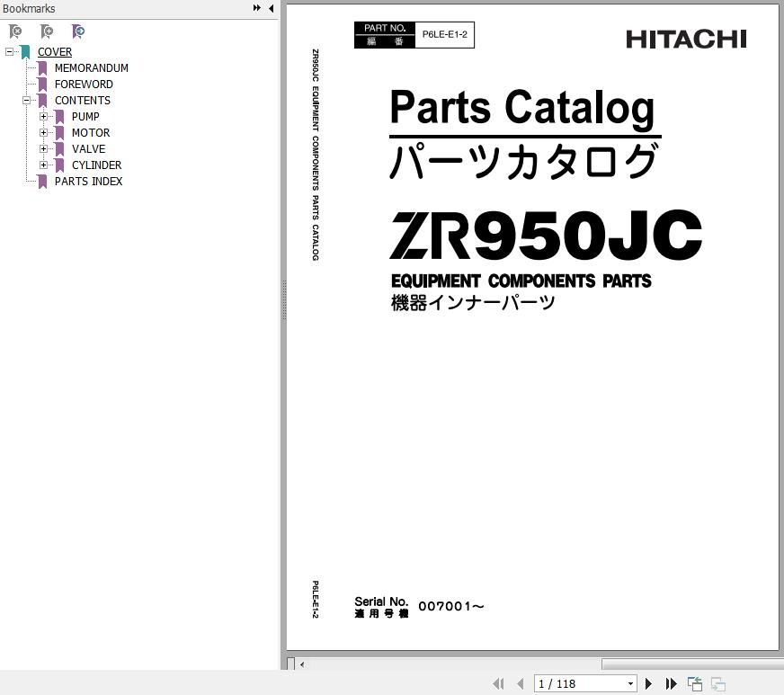
Task: Expand the MOTOR bookmark node
Action: point(43,132)
